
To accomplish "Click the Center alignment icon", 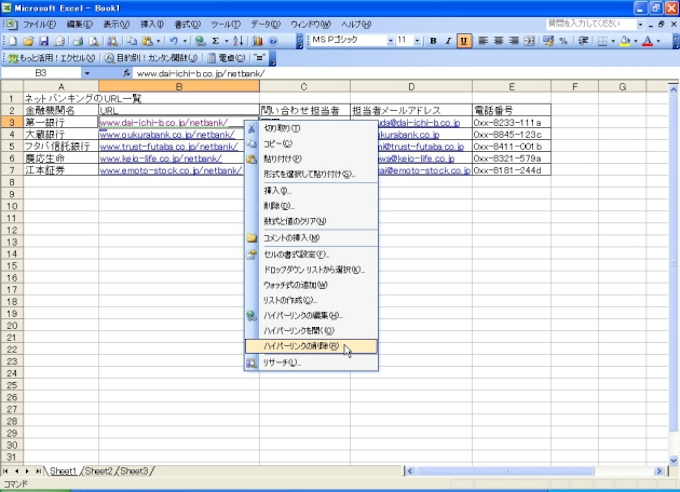I will point(497,41).
